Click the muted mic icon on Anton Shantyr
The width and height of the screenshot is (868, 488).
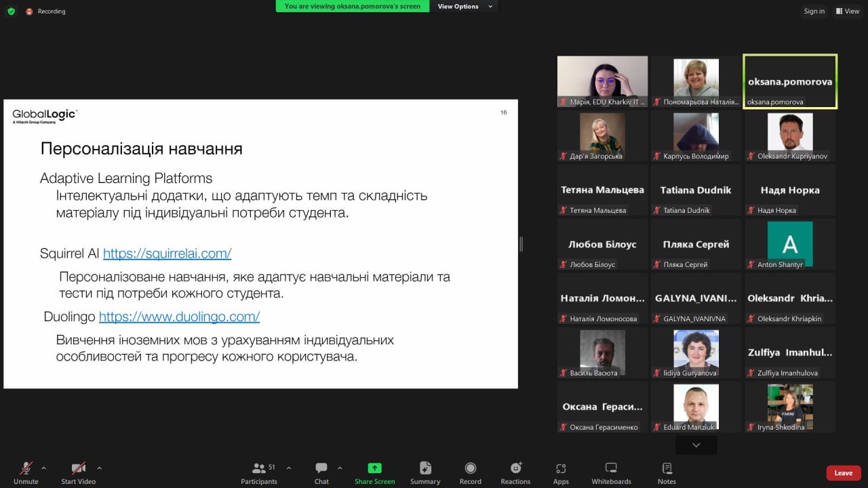coord(751,264)
